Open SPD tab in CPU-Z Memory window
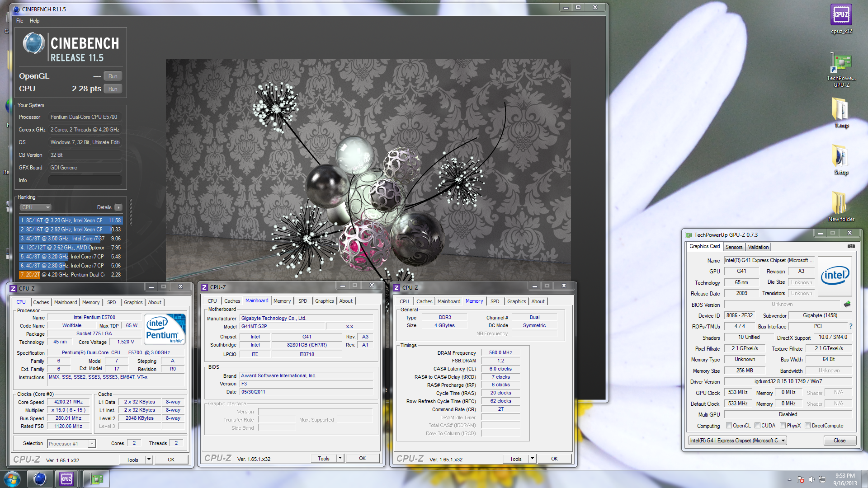868x488 pixels. tap(495, 301)
